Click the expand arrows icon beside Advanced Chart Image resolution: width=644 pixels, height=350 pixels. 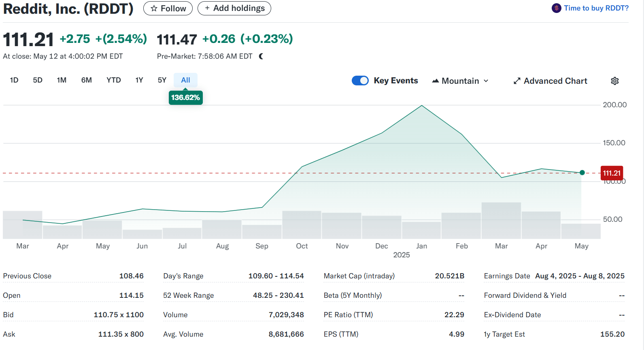click(517, 81)
